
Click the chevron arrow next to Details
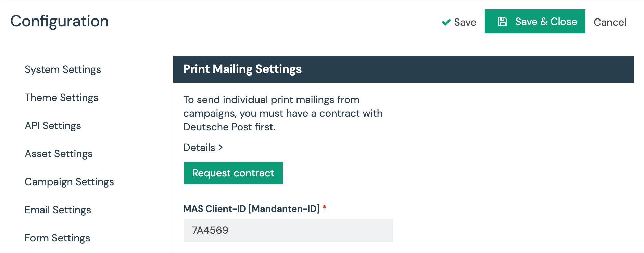pyautogui.click(x=221, y=147)
